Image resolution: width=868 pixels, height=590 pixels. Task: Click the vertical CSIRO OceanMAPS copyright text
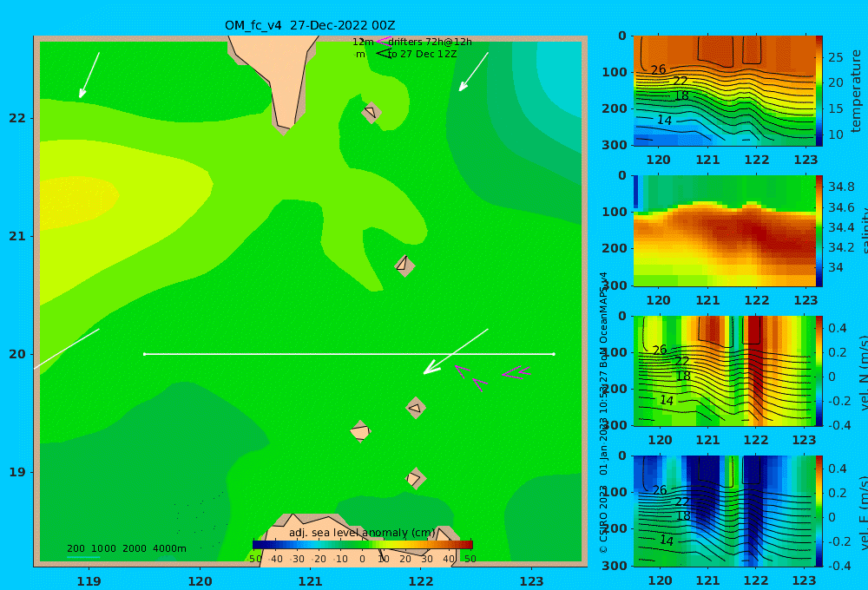coord(603,412)
